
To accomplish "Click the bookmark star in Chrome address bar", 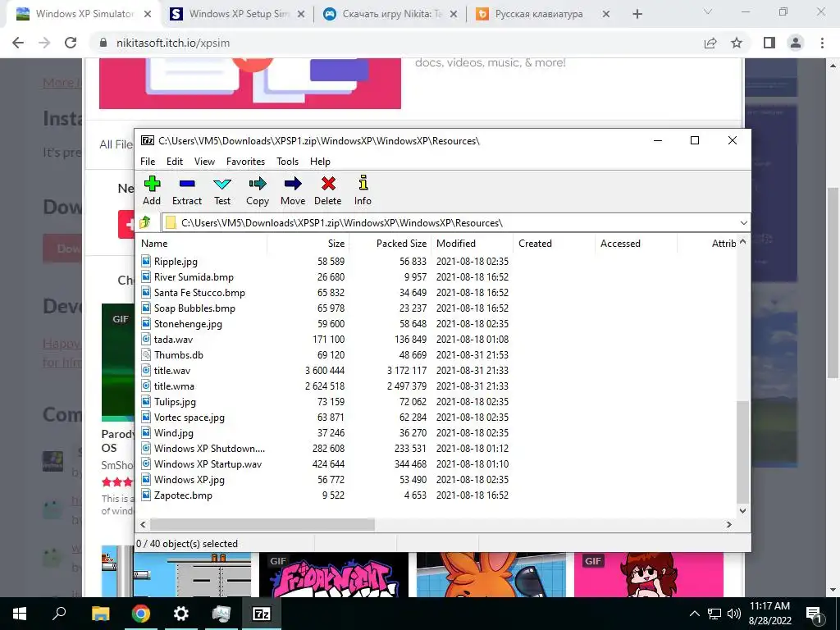I will point(737,43).
